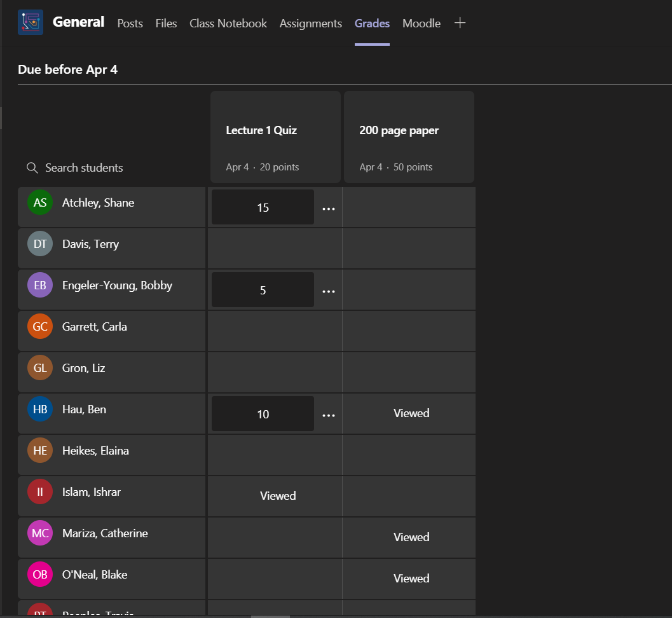The width and height of the screenshot is (672, 618).
Task: Click the class team logo icon
Action: pyautogui.click(x=31, y=22)
